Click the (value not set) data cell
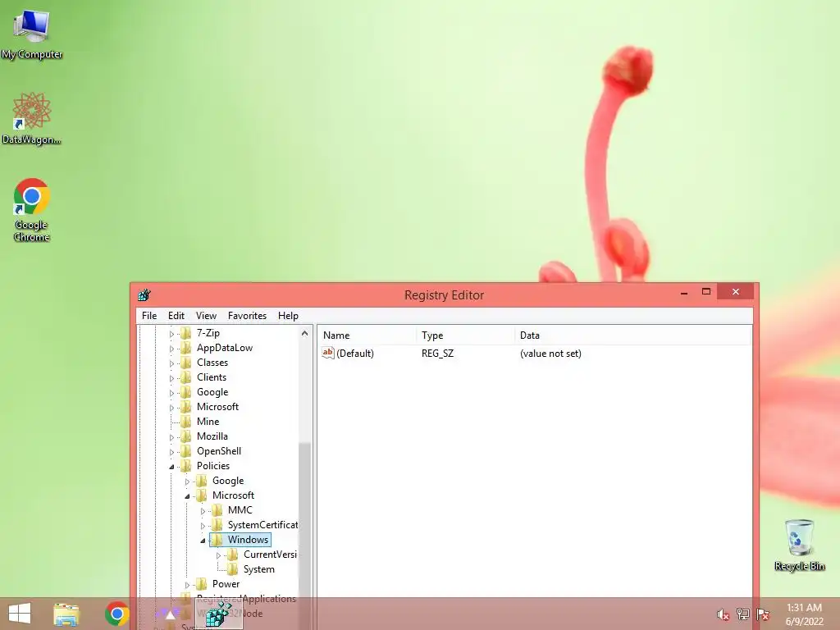Image resolution: width=840 pixels, height=630 pixels. [550, 353]
